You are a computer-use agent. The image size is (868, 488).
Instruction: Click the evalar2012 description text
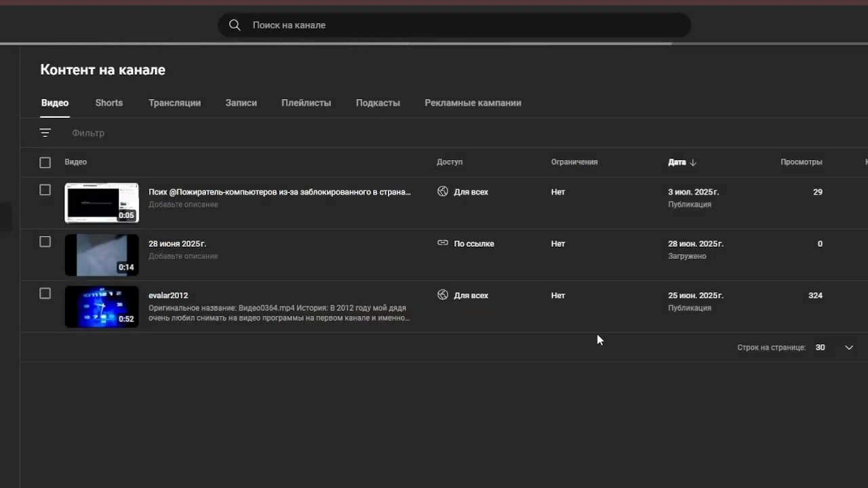[279, 312]
